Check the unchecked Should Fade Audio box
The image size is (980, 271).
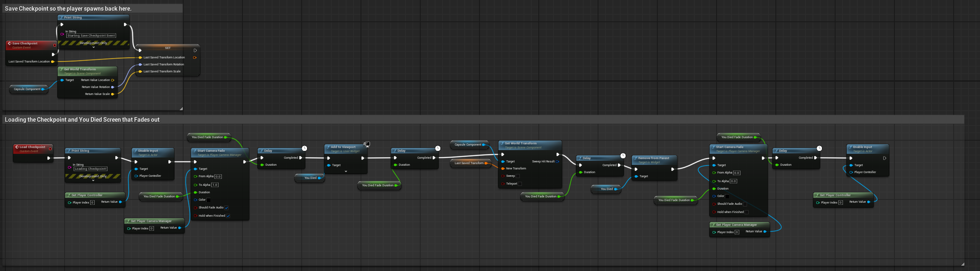745,204
